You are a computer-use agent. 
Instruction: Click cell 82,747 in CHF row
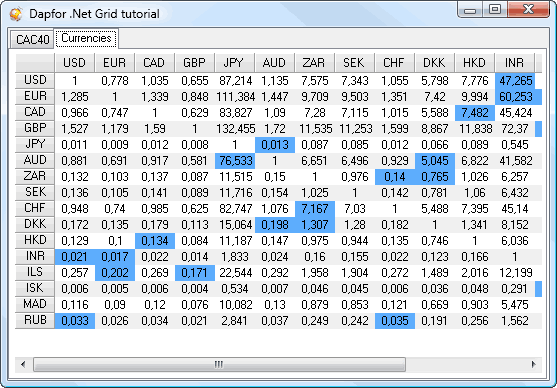click(x=235, y=209)
